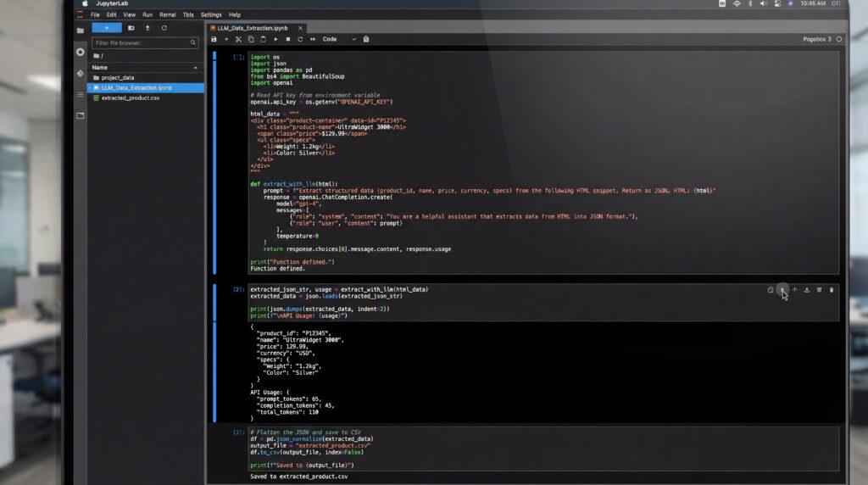This screenshot has width=868, height=485.
Task: Run the selected cell
Action: [275, 39]
